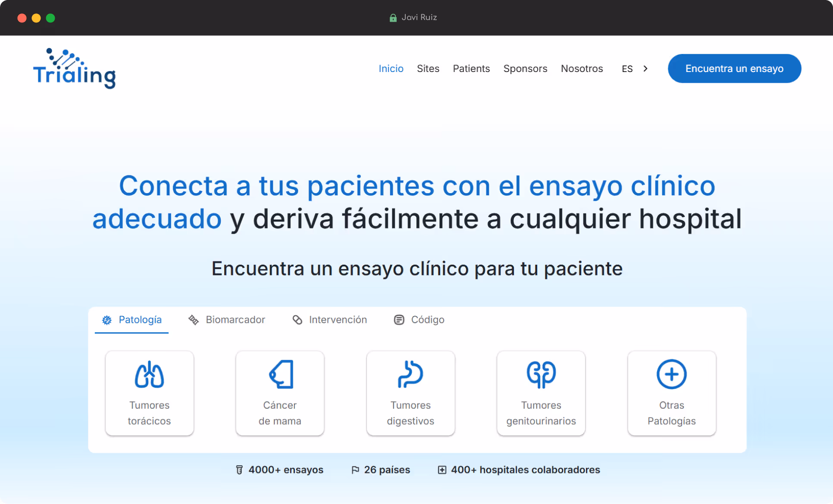Switch to the Biomarcador tab
The width and height of the screenshot is (833, 504).
click(x=227, y=320)
